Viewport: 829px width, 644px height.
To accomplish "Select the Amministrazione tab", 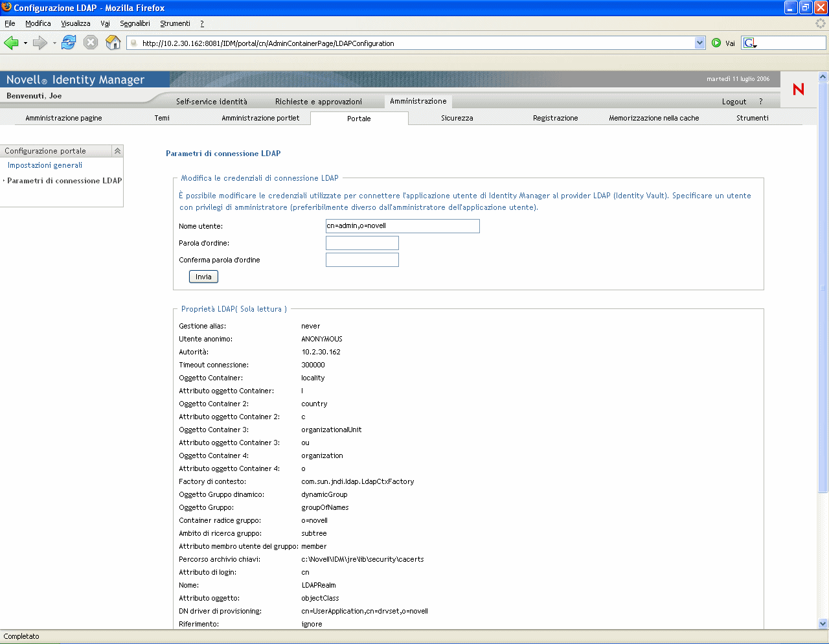I will click(418, 101).
